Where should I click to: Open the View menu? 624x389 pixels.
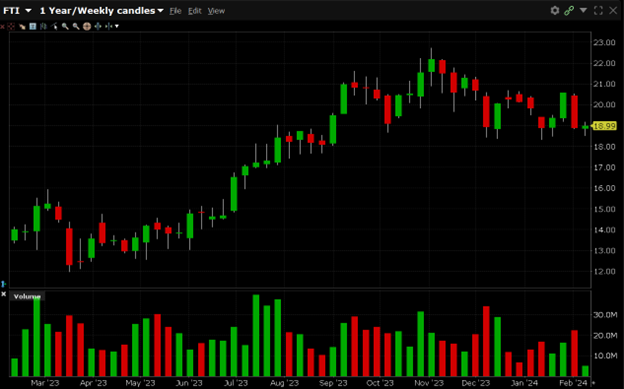pos(216,11)
